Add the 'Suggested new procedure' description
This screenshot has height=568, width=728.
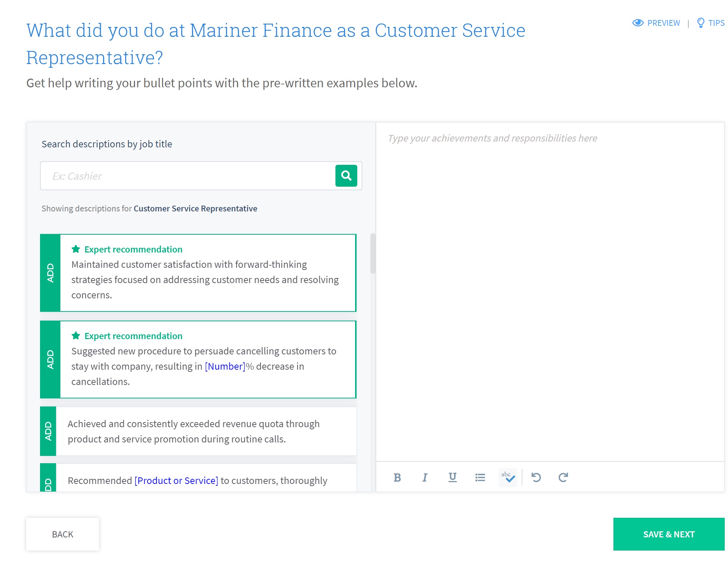click(50, 360)
